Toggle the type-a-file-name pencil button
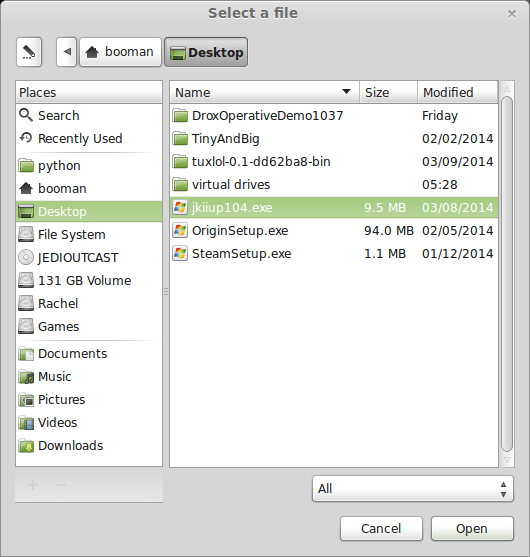The width and height of the screenshot is (530, 557). point(29,52)
